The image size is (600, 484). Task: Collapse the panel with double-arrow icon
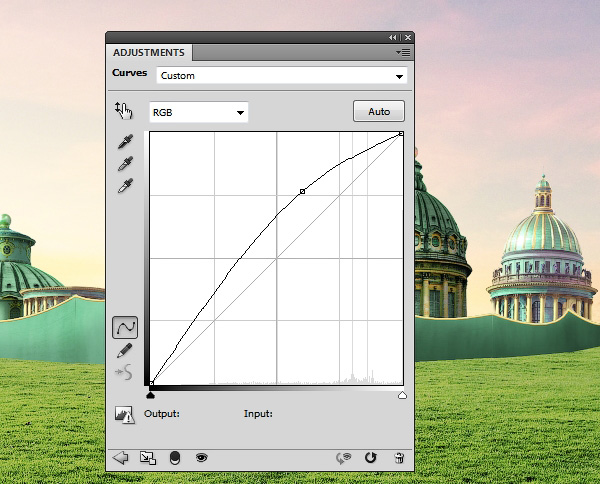point(393,37)
